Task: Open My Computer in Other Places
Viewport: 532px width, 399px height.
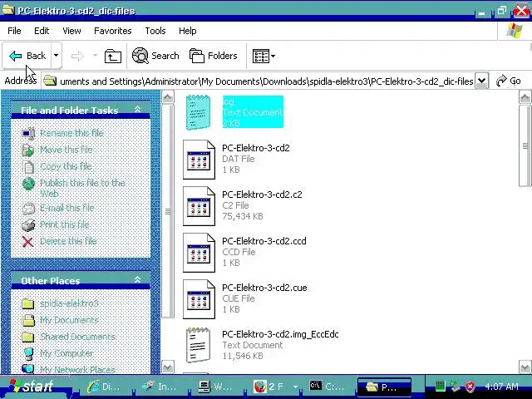Action: [66, 353]
